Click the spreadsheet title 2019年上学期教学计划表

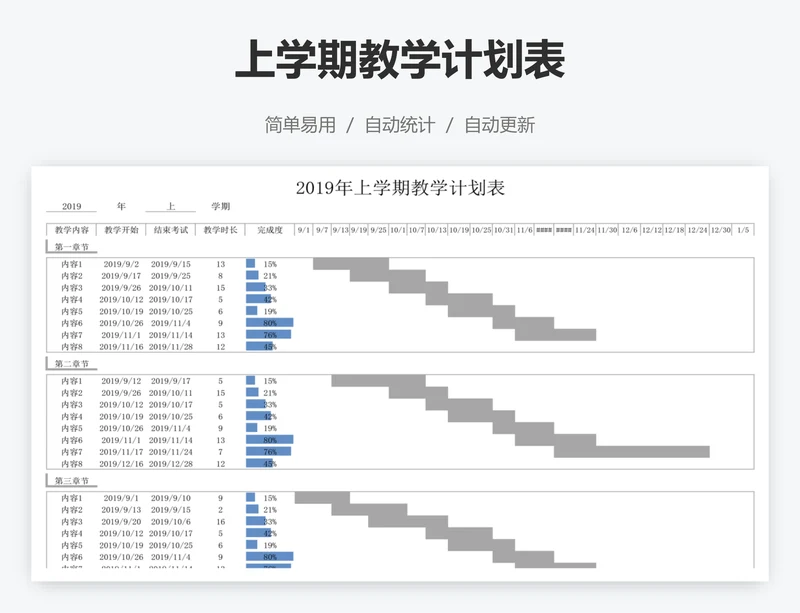coord(400,188)
